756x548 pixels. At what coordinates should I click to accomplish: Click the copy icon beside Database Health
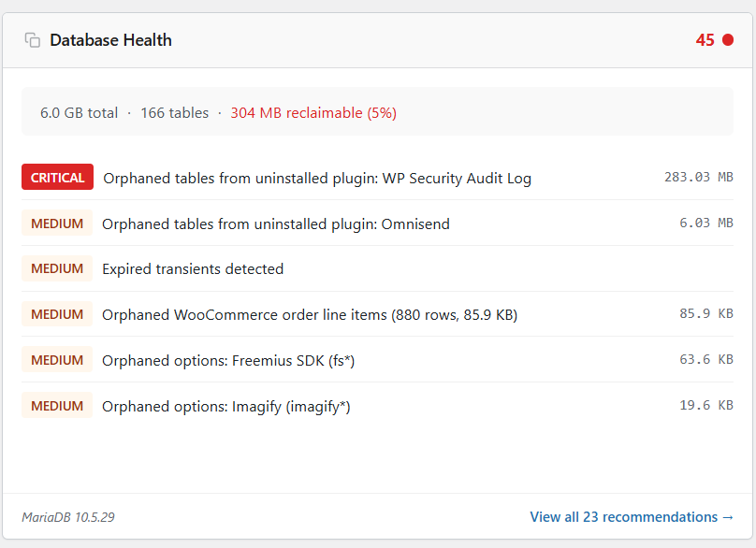tap(33, 40)
